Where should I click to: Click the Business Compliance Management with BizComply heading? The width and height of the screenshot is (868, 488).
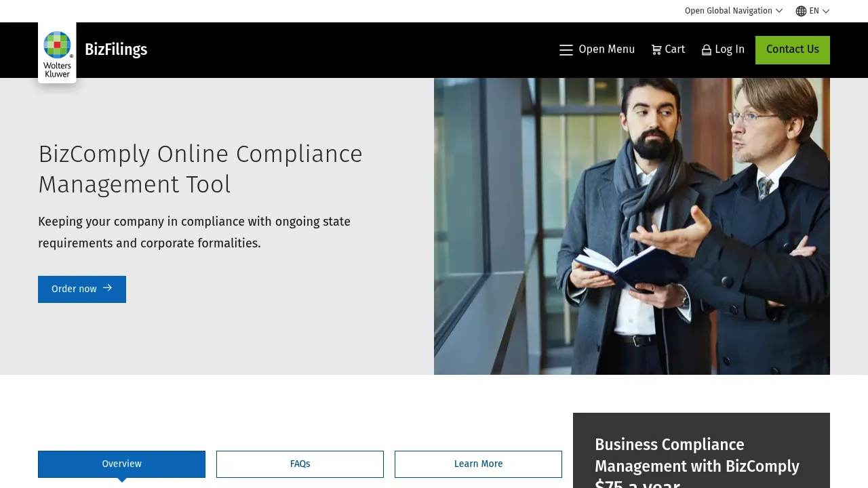click(x=697, y=455)
